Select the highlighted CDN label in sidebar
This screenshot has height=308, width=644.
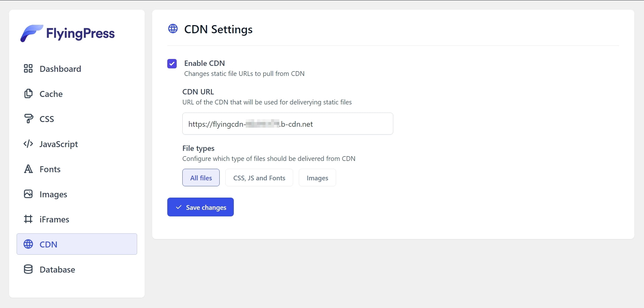[x=48, y=244]
